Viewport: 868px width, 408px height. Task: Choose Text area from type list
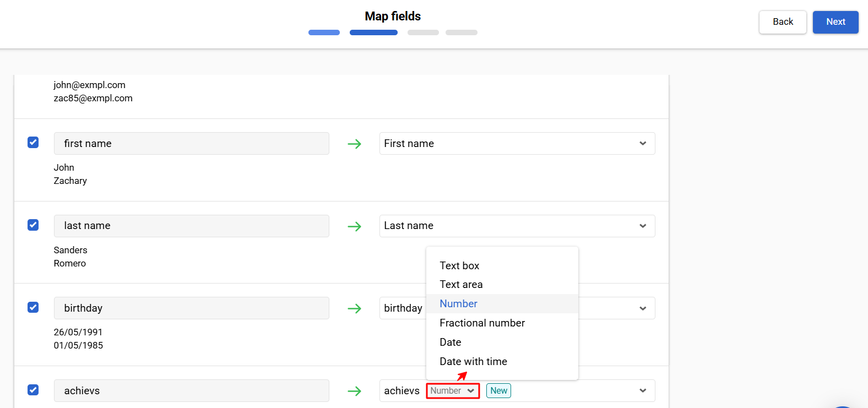502,284
